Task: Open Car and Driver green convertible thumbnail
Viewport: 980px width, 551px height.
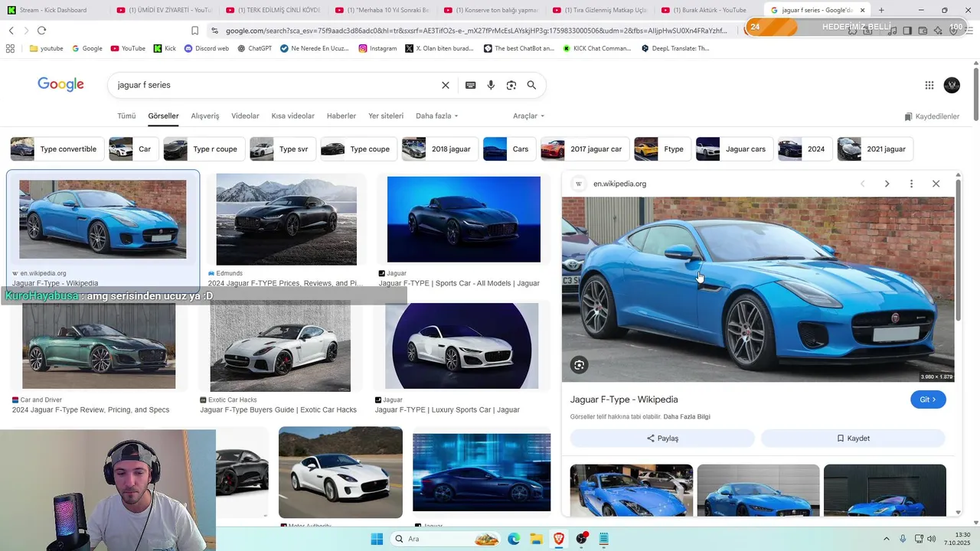Action: [x=99, y=346]
